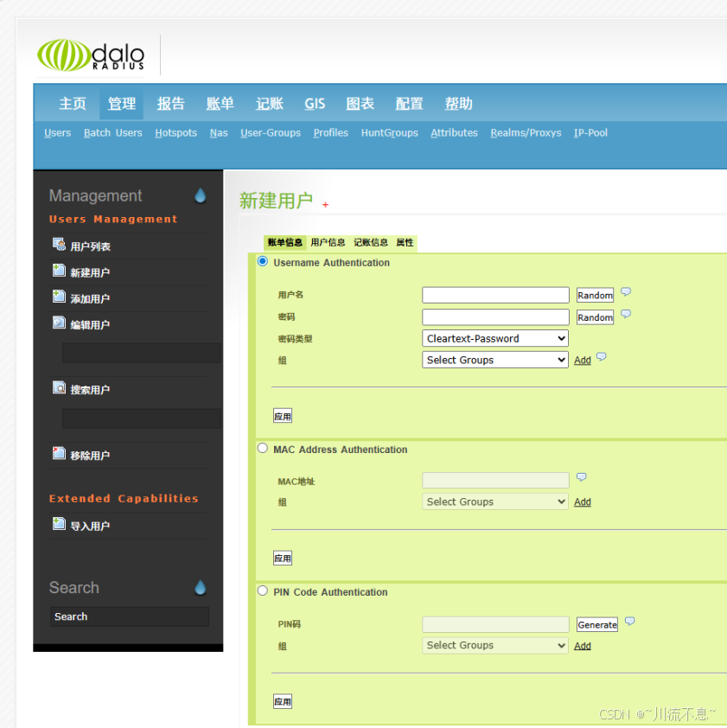Click the 新建用户 icon in the sidebar
Screen dimensions: 727x728
coord(59,271)
